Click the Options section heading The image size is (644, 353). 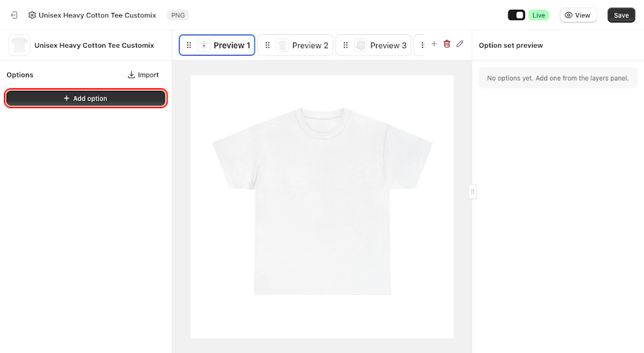20,75
